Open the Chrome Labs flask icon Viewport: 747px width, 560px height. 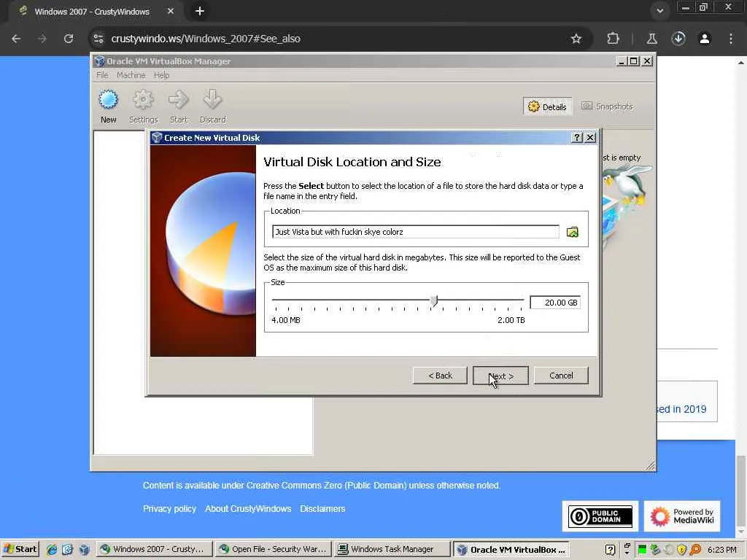click(651, 39)
